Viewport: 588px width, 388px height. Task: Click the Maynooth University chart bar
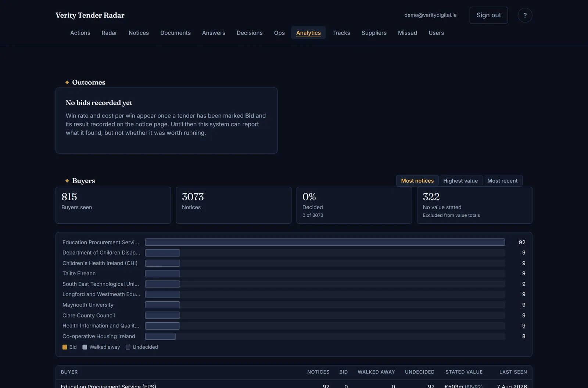(x=162, y=305)
